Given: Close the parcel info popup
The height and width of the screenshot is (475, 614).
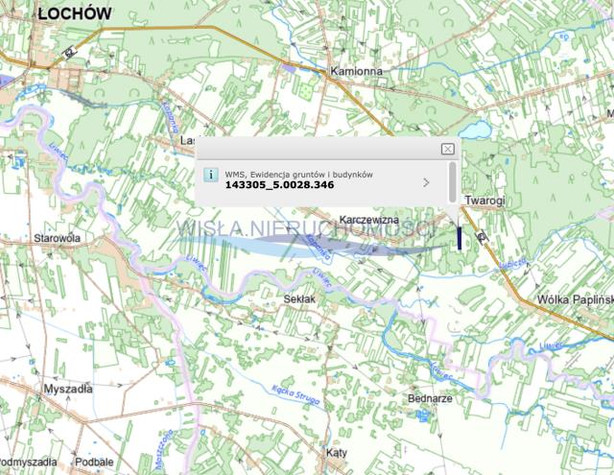Looking at the screenshot, I should (x=447, y=149).
